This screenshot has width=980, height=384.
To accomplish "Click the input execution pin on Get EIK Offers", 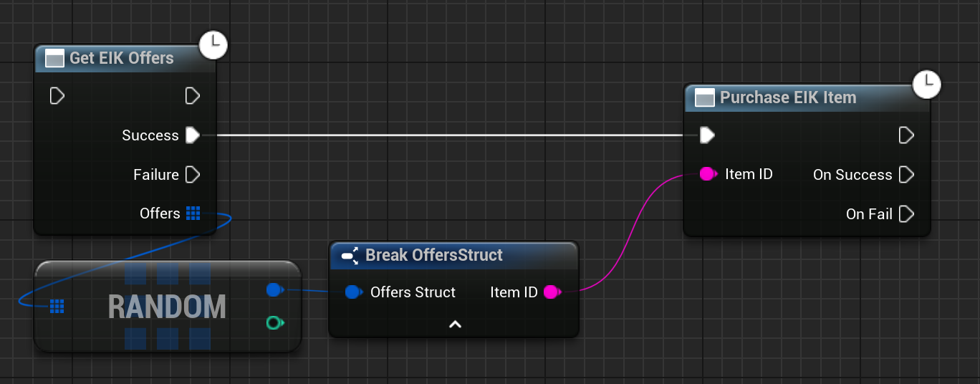I will [x=57, y=96].
